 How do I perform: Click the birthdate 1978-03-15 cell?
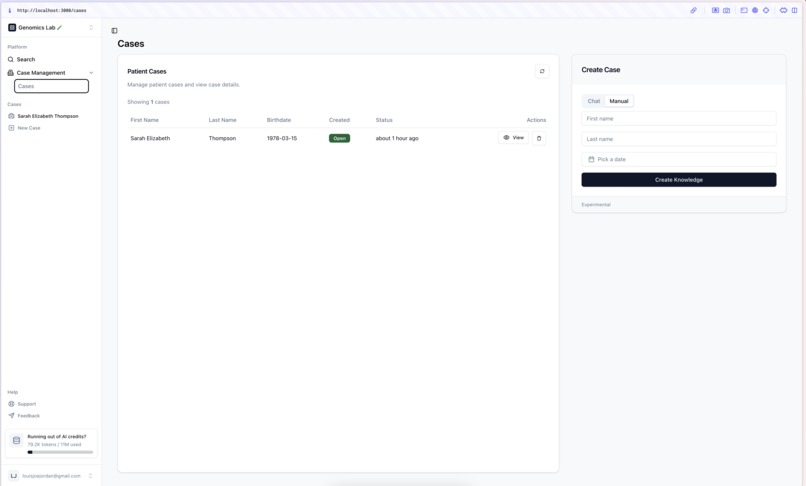pos(282,138)
